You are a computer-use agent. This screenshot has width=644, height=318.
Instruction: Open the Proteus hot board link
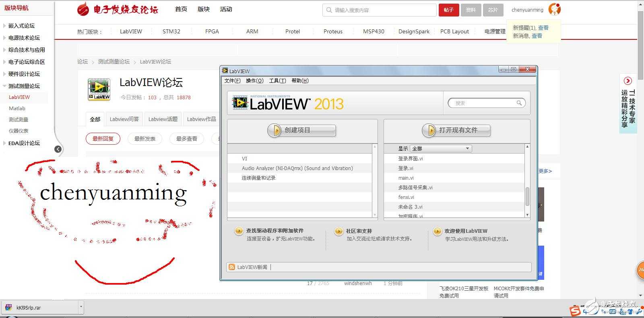pyautogui.click(x=333, y=31)
